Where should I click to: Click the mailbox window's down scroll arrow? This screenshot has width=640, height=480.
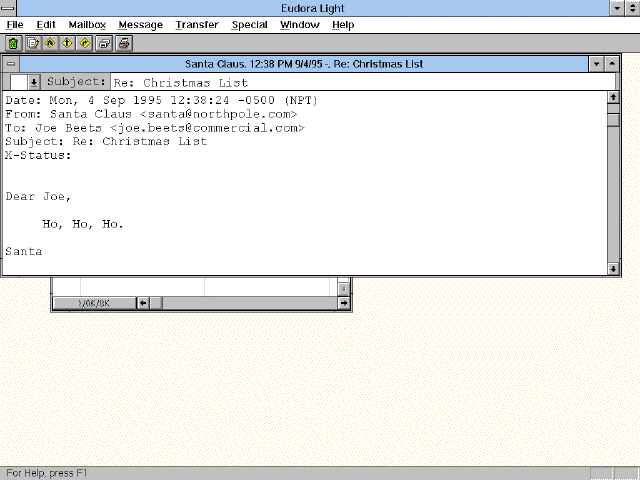pos(344,289)
